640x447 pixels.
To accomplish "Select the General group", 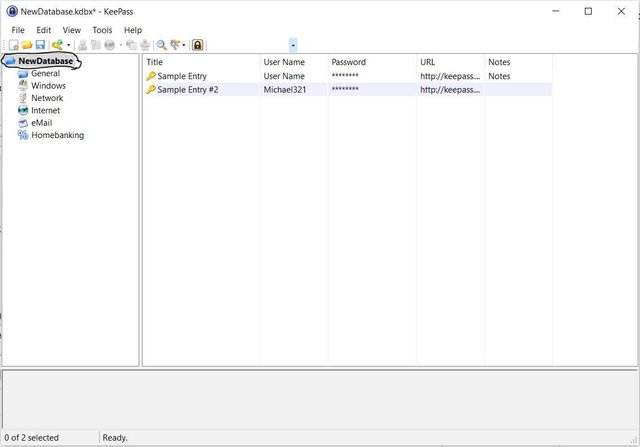I will pos(45,73).
